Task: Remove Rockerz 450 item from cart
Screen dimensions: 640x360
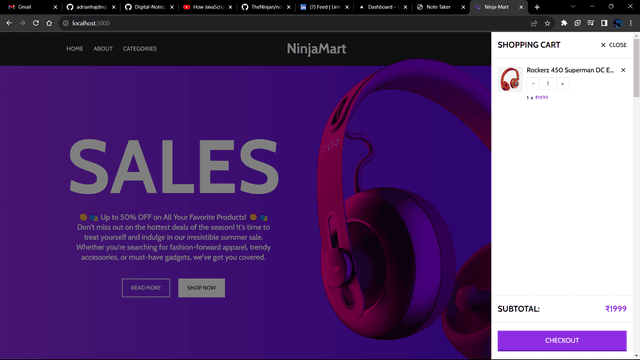Action: pos(623,70)
